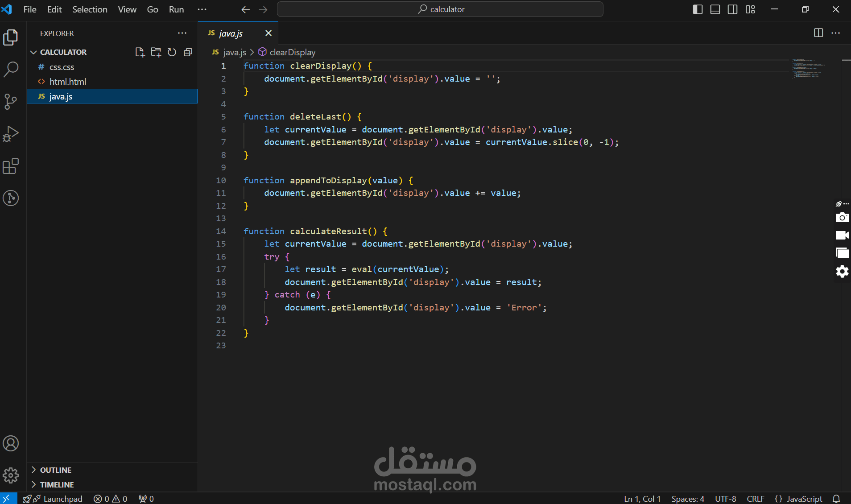The image size is (851, 504).
Task: Change encoding UTF-8
Action: (726, 499)
